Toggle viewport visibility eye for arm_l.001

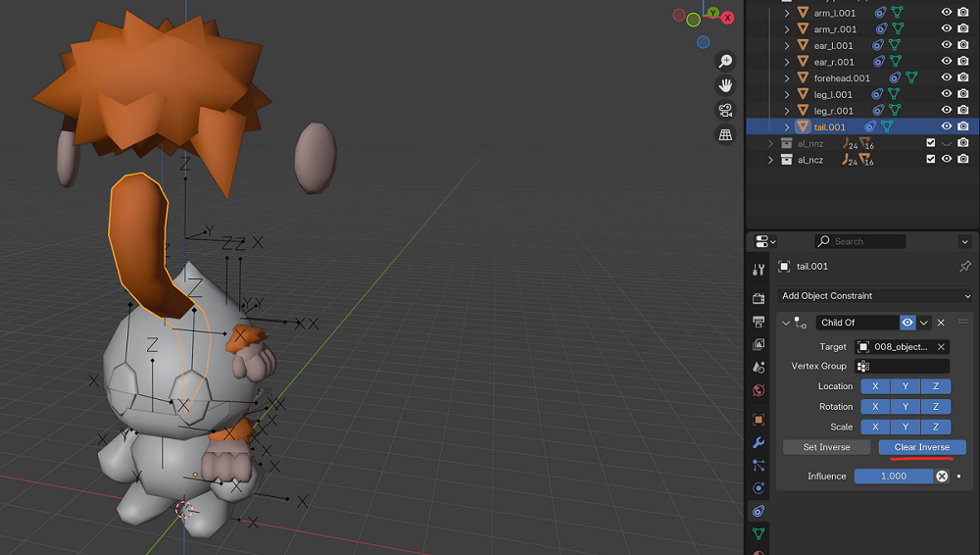click(x=947, y=12)
